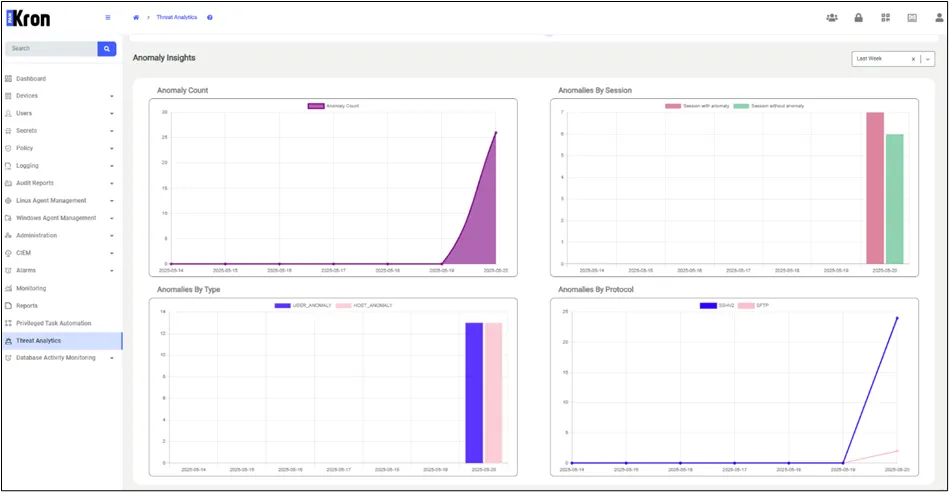Toggle Session without anomaly legend item
Image resolution: width=949 pixels, height=492 pixels.
[769, 106]
